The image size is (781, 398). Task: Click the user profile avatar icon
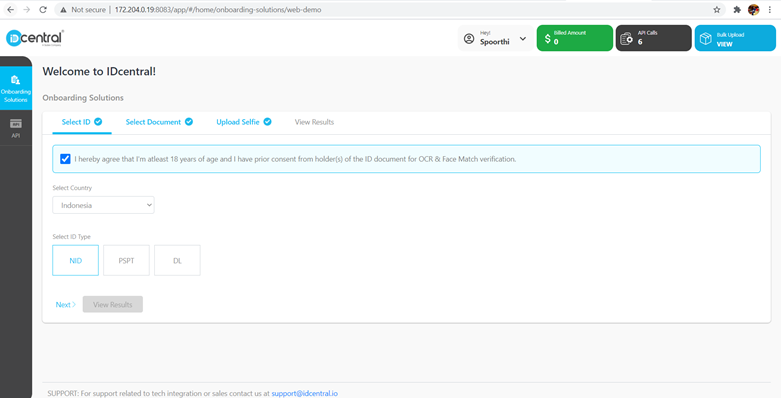pos(469,39)
